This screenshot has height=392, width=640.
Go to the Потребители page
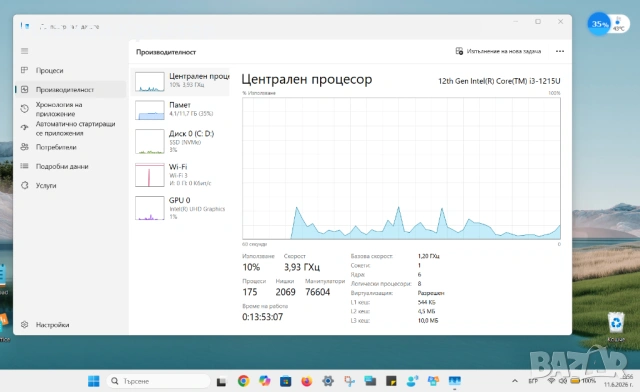tap(70, 147)
